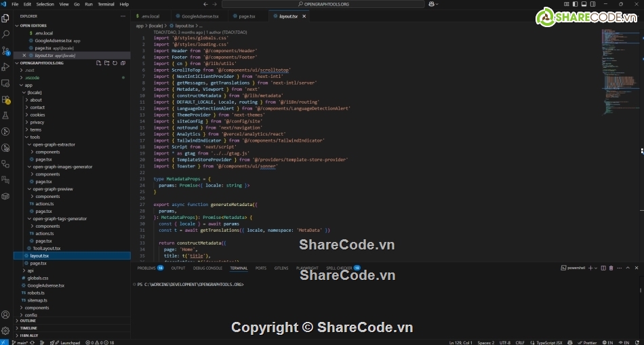Open terminal launch profile dropdown

(x=597, y=268)
